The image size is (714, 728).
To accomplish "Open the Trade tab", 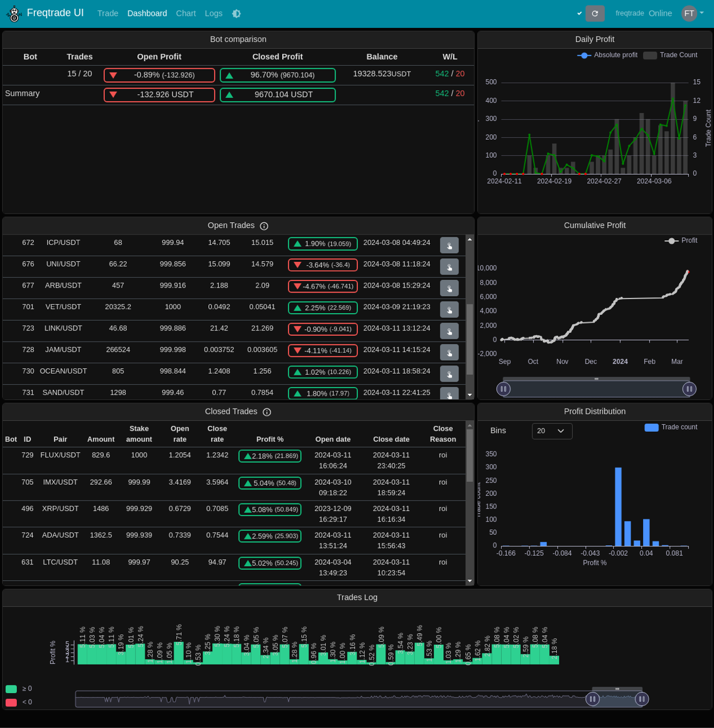I will pos(108,13).
